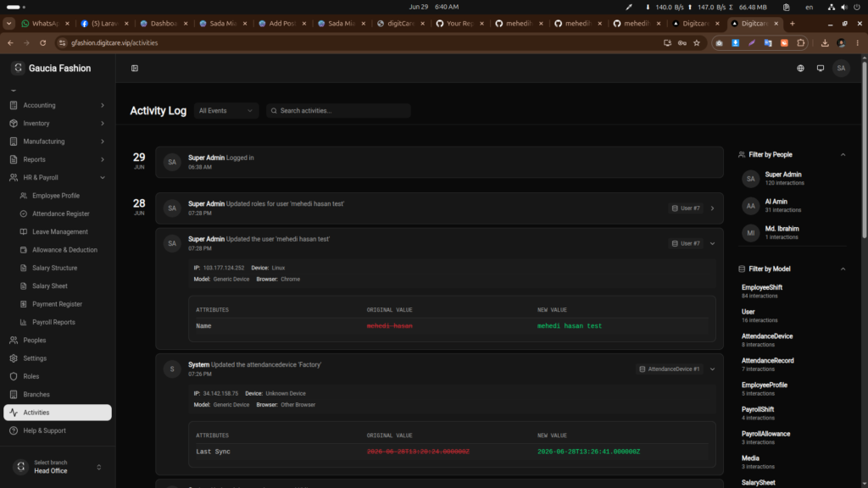Click the page vertical scrollbar
This screenshot has width=868, height=488.
[864, 149]
